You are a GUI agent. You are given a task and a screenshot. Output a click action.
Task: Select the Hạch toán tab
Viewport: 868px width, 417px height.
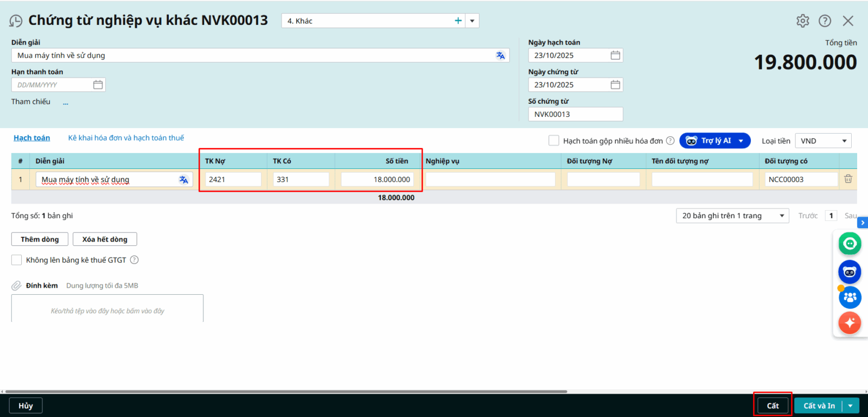click(31, 138)
